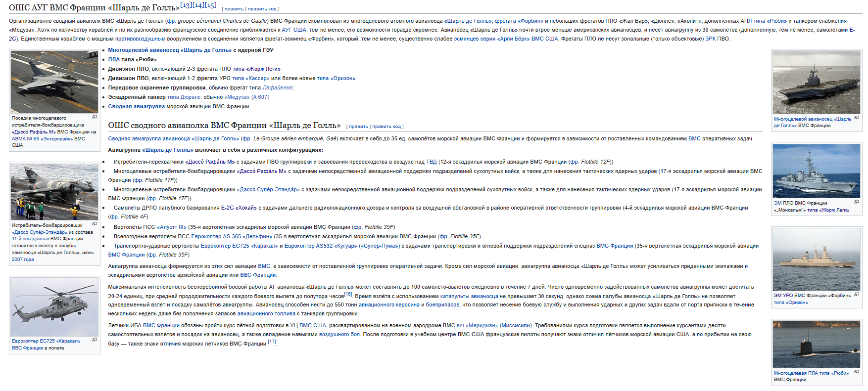This screenshot has height=391, width=868.
Task: Open 'ЗРК' link in intro paragraph
Action: click(x=711, y=39)
